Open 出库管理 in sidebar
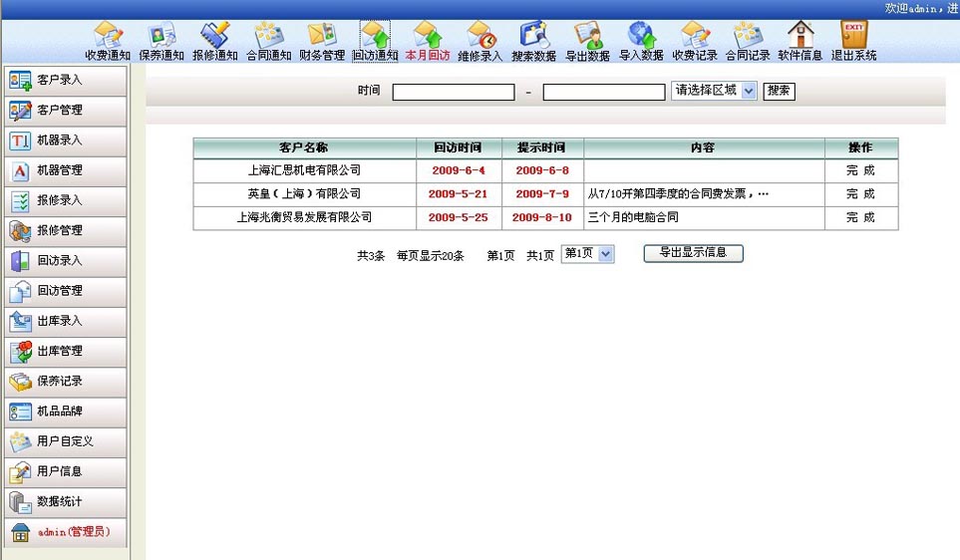 [x=66, y=351]
